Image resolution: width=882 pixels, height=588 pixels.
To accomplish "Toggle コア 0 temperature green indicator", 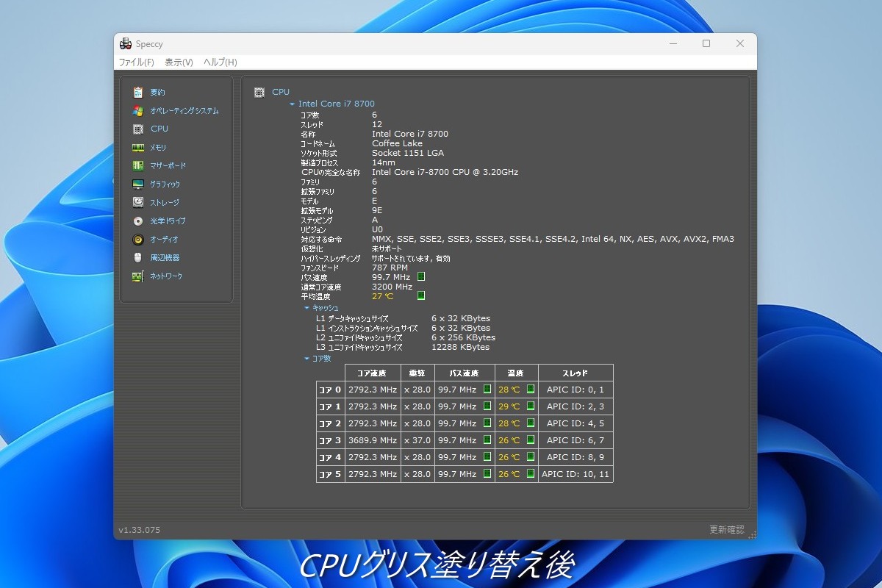I will (x=531, y=390).
